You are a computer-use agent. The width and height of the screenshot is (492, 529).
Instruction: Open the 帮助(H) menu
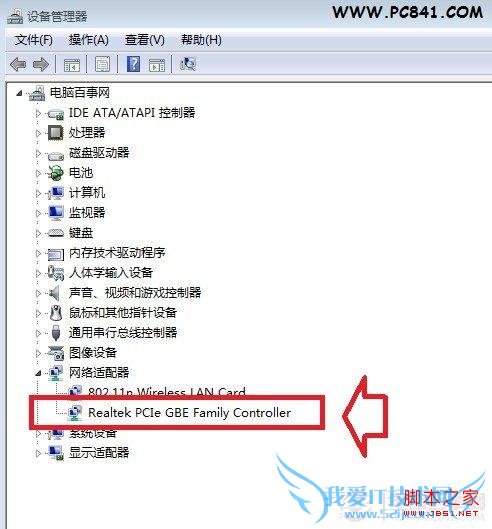(201, 40)
